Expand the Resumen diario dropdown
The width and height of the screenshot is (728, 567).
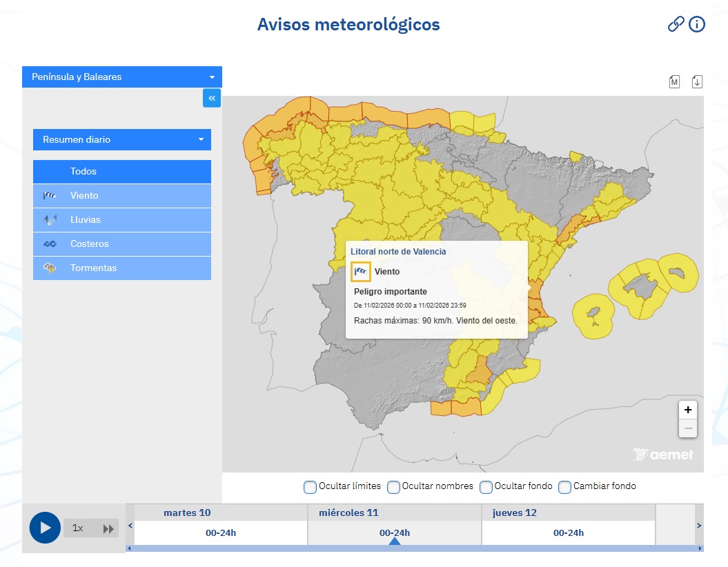click(x=122, y=139)
